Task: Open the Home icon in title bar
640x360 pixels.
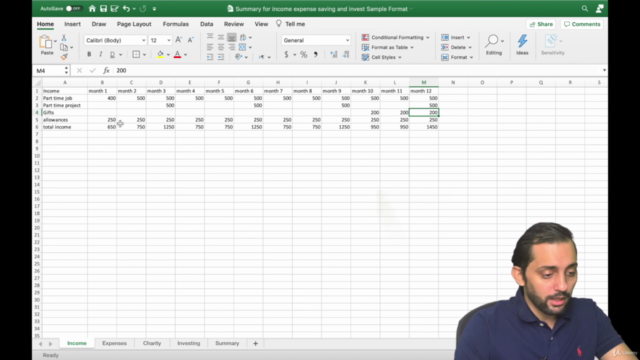Action: coord(92,9)
